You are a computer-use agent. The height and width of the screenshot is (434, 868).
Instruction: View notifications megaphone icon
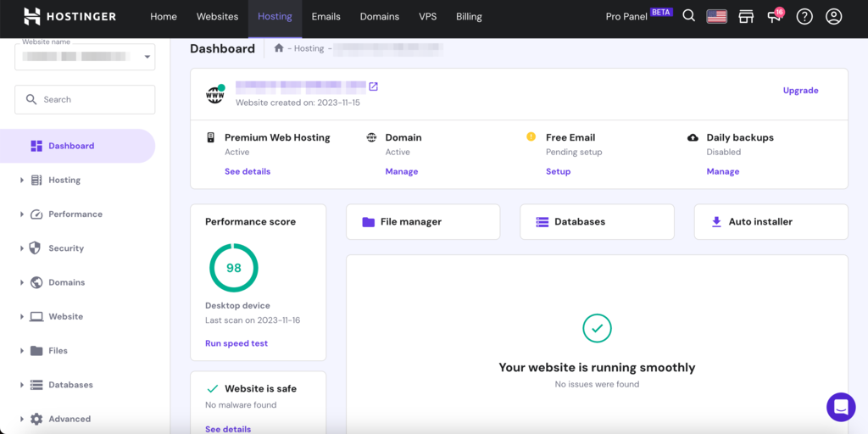tap(774, 17)
